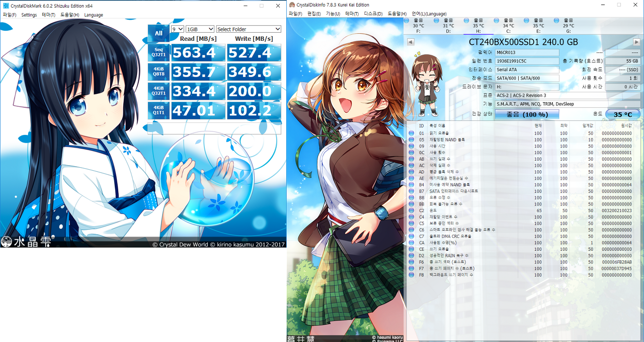Start the 4KiB Q8T8 benchmark
The height and width of the screenshot is (342, 644).
pyautogui.click(x=158, y=72)
